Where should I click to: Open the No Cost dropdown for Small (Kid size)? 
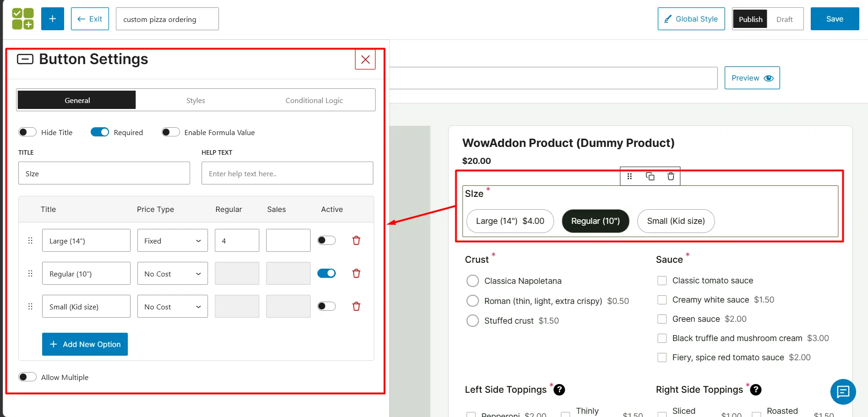click(172, 306)
